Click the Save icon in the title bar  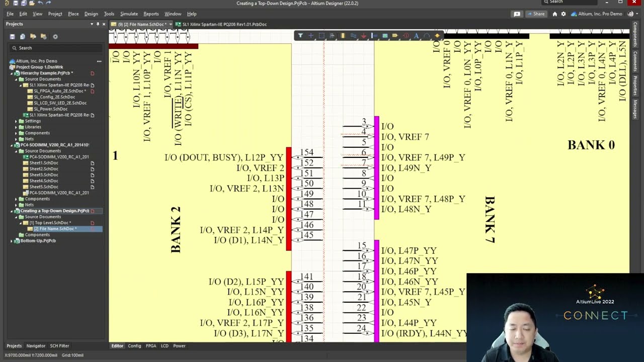16,3
